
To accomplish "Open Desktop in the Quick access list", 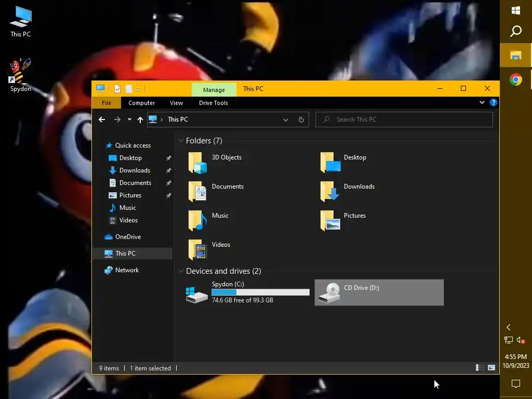I will click(130, 158).
